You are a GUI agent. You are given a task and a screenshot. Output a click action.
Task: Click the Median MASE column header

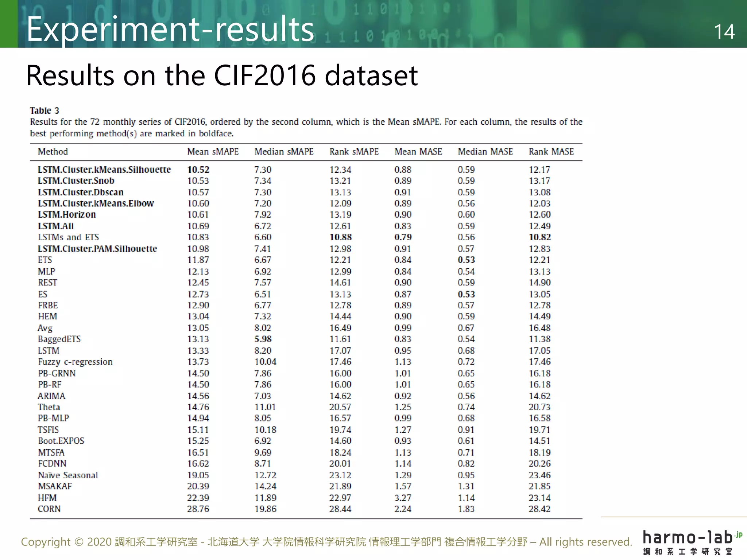(x=485, y=152)
